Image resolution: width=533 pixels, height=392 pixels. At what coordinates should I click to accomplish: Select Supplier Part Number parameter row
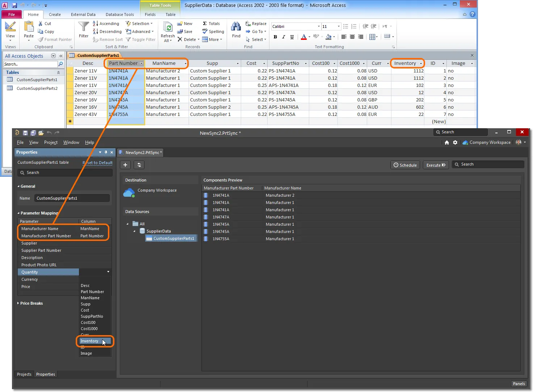[x=64, y=250]
